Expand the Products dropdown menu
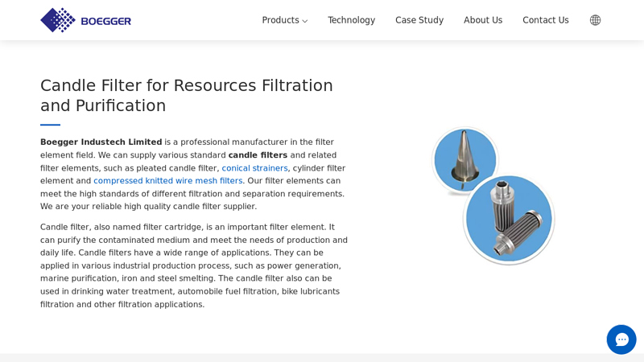Screen dimensions: 644x362 [280, 20]
